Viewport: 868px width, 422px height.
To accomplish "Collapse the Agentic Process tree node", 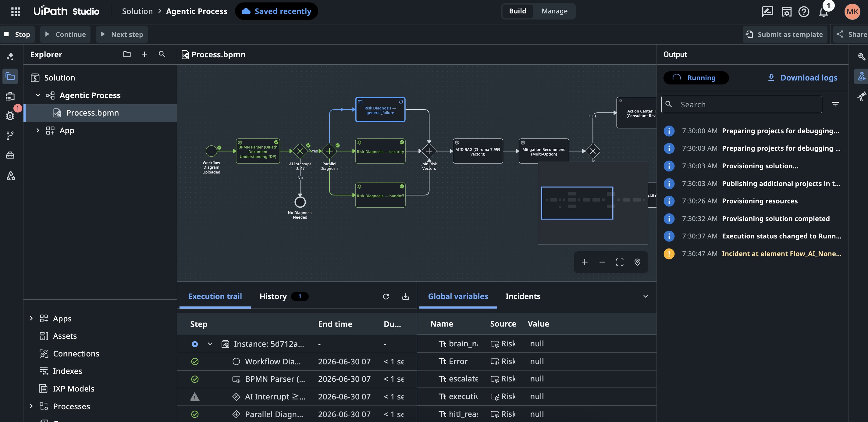I will tap(38, 95).
